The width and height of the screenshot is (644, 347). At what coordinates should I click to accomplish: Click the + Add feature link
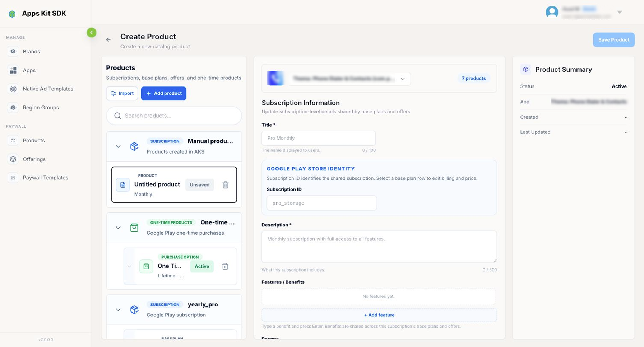[379, 315]
